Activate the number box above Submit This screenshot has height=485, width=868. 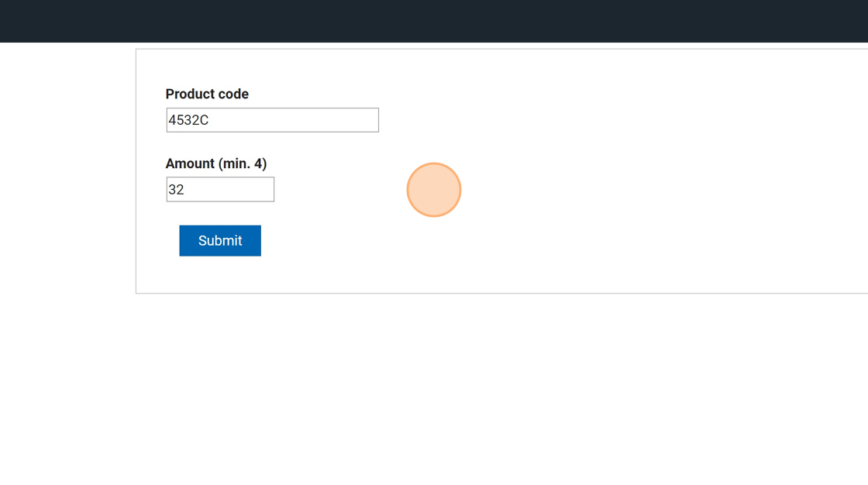pyautogui.click(x=220, y=190)
